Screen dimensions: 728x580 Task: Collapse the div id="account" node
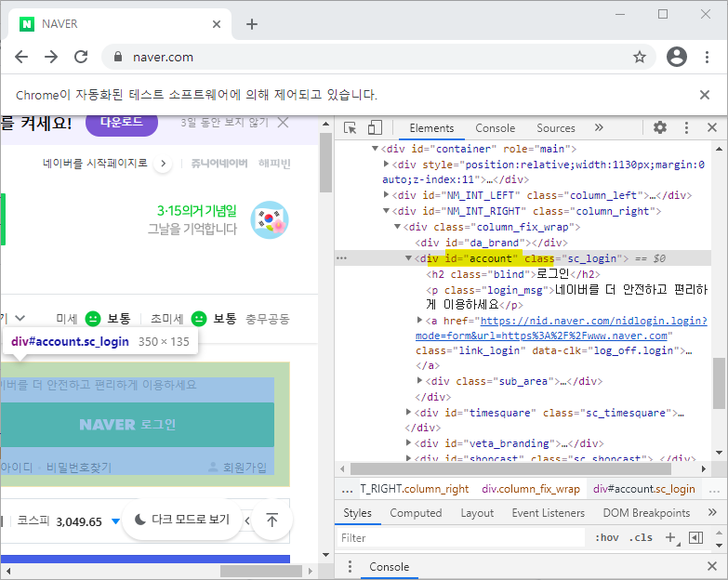(408, 258)
